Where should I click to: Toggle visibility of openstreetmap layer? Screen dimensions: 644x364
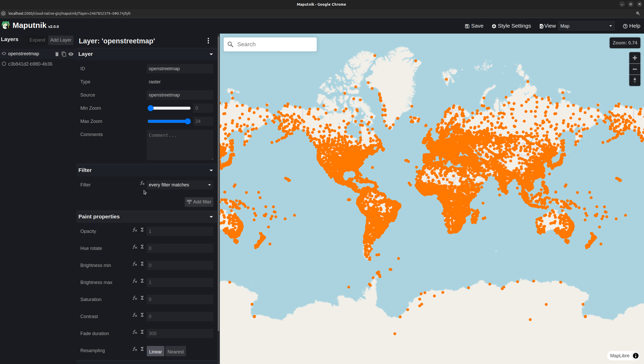(71, 54)
